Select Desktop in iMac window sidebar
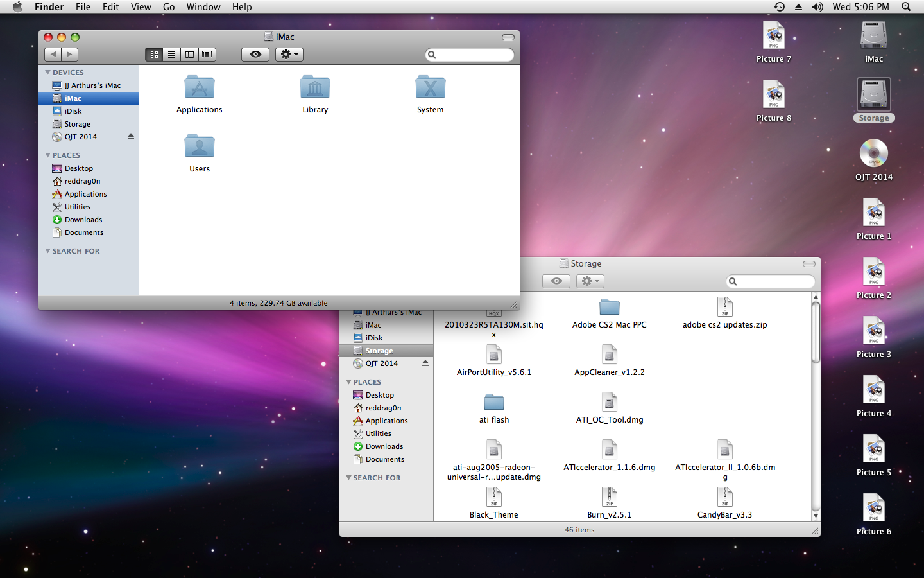924x578 pixels. (x=89, y=168)
